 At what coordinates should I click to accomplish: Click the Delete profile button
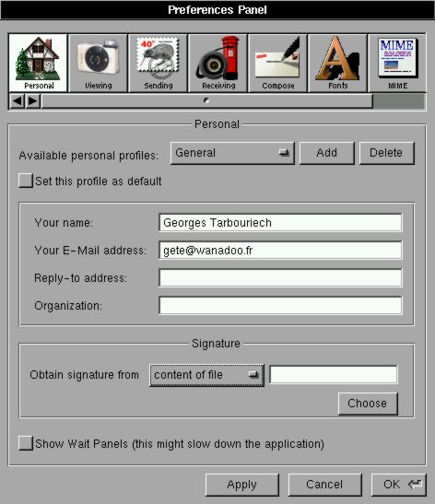click(x=387, y=153)
